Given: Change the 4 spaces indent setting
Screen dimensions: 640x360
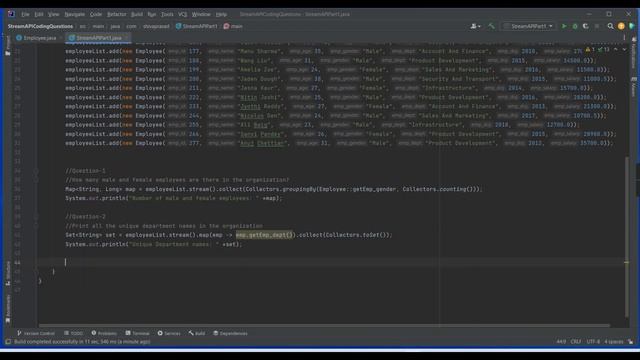Looking at the screenshot, I should pos(613,342).
